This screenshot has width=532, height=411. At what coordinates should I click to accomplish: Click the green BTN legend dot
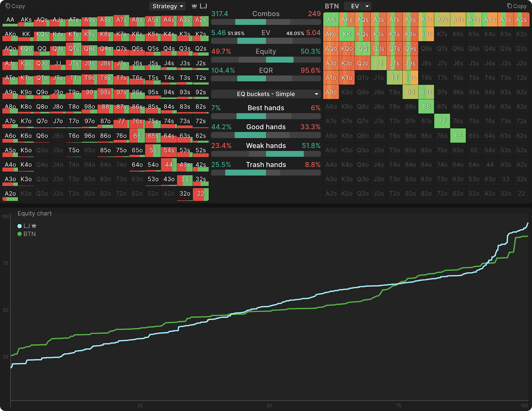tap(20, 234)
